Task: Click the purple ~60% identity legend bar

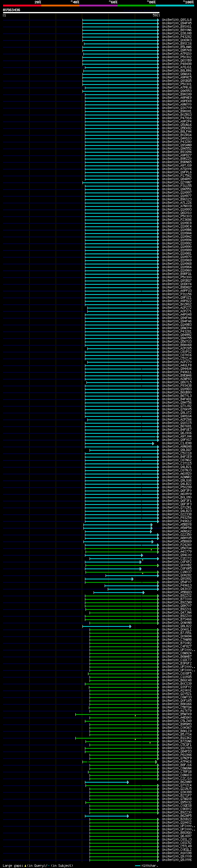Action: tap(98, 6)
